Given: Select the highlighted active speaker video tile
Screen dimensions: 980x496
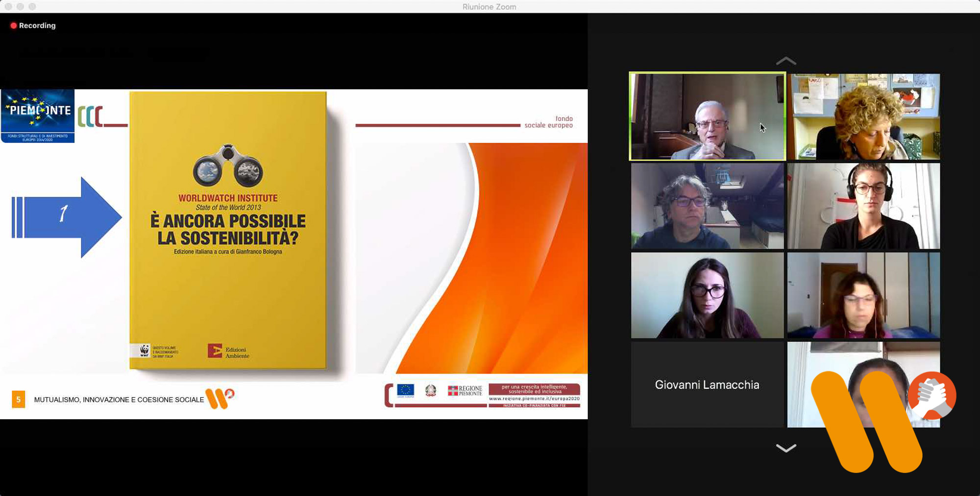Looking at the screenshot, I should [707, 116].
